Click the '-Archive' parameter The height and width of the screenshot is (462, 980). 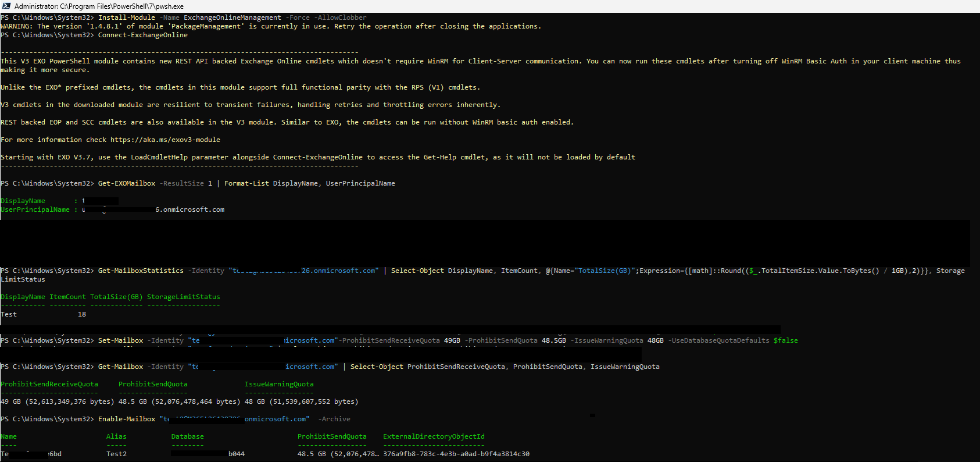[x=334, y=419]
